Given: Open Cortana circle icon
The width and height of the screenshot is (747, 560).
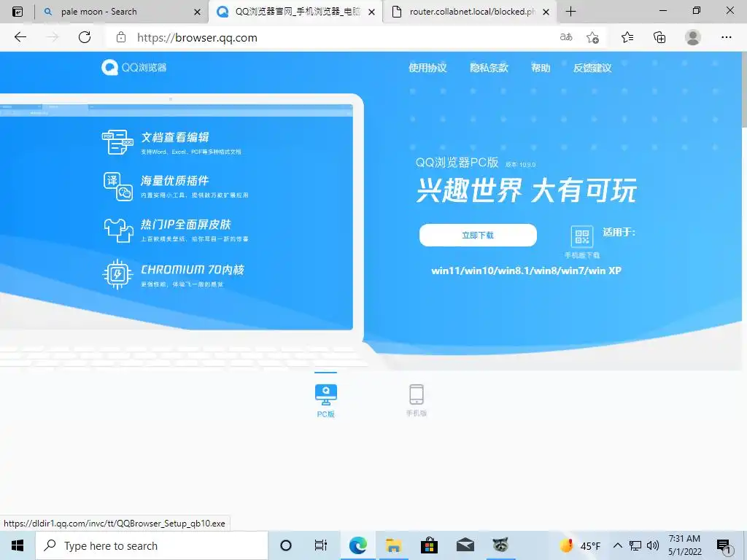Looking at the screenshot, I should tap(286, 545).
